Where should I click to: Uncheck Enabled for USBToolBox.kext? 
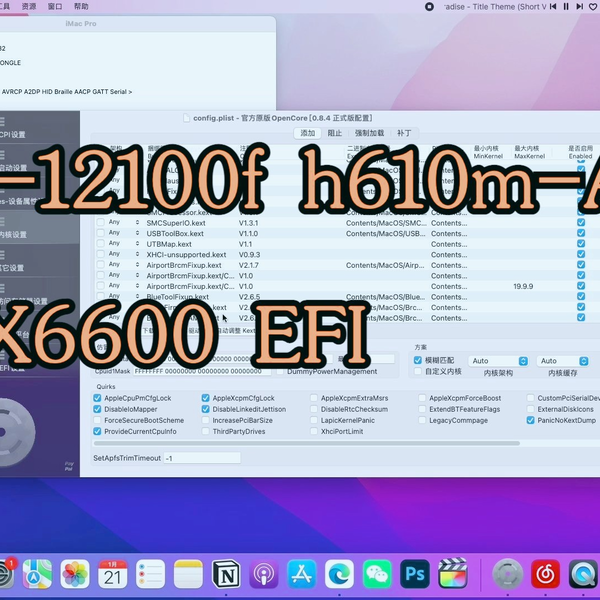coord(581,233)
